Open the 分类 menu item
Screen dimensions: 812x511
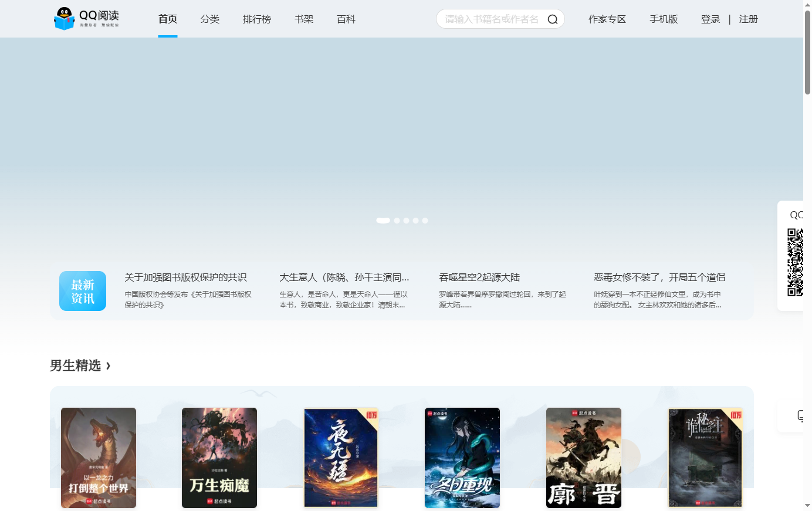(210, 19)
